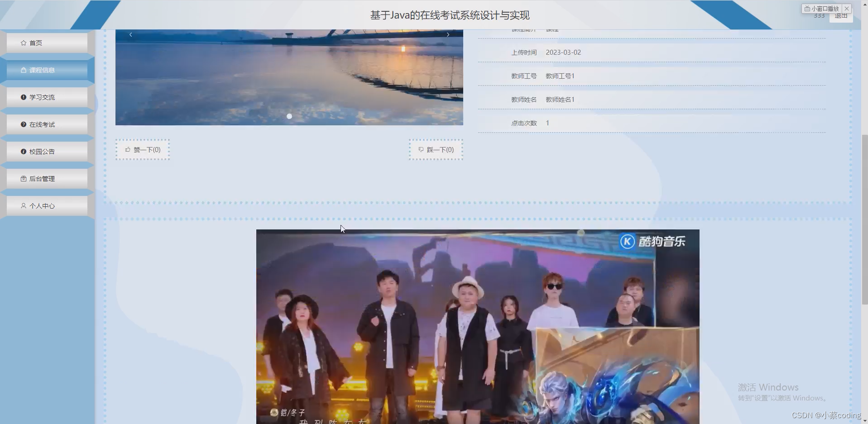Click the course banner image
Screen dimensions: 868x424
pyautogui.click(x=289, y=77)
